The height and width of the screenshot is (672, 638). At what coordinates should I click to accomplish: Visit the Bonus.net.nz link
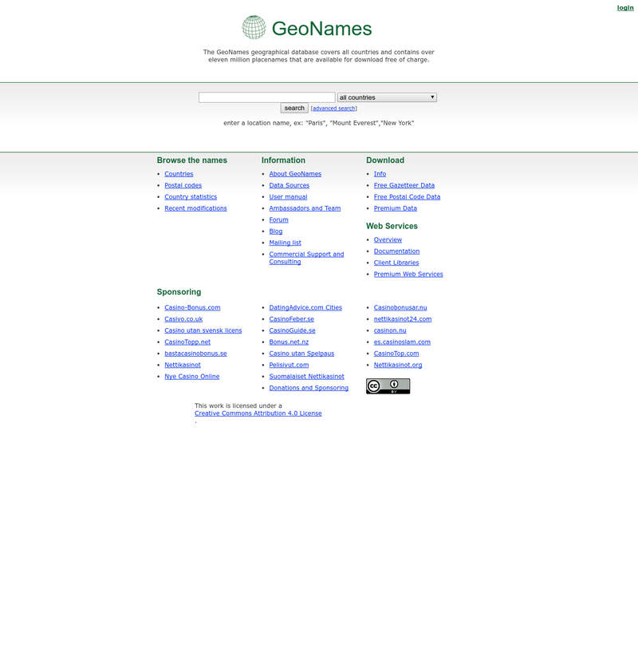[x=289, y=342]
